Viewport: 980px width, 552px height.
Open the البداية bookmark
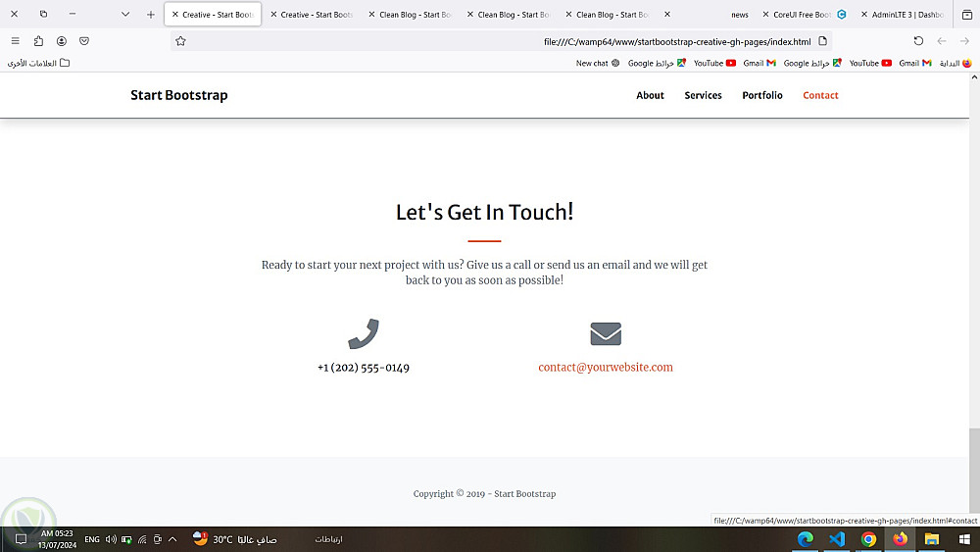(x=955, y=63)
